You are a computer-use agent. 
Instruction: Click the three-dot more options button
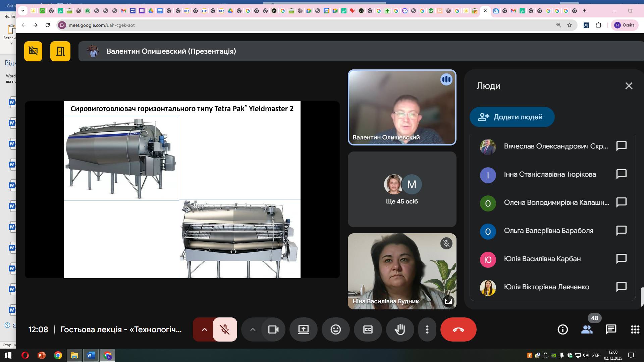427,329
